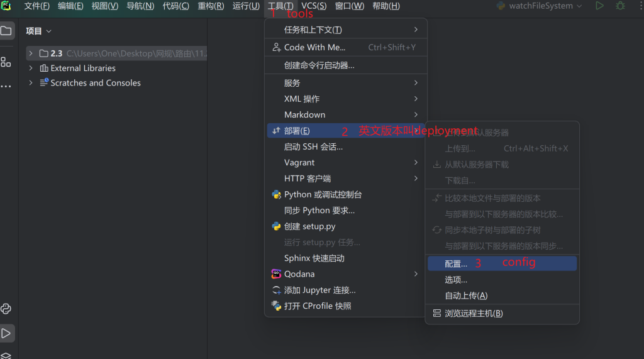Screen dimensions: 644x359
Task: Click the PyCharm logo in top-left corner
Action: pyautogui.click(x=6, y=6)
